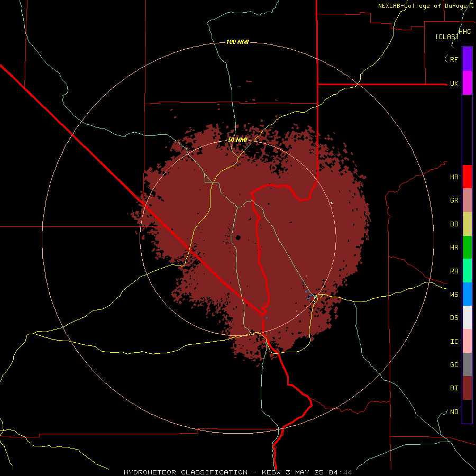Click the [CLAS] units label
The image size is (476, 476).
click(447, 36)
